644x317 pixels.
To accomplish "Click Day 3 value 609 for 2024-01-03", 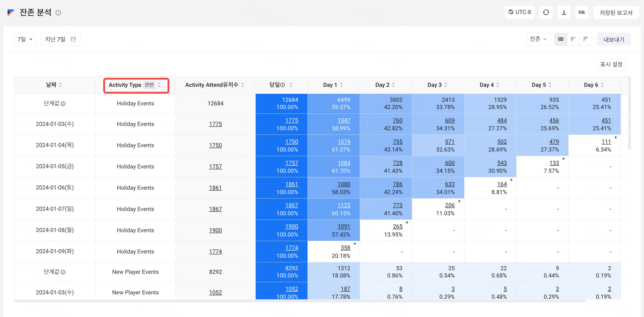I will click(x=449, y=120).
